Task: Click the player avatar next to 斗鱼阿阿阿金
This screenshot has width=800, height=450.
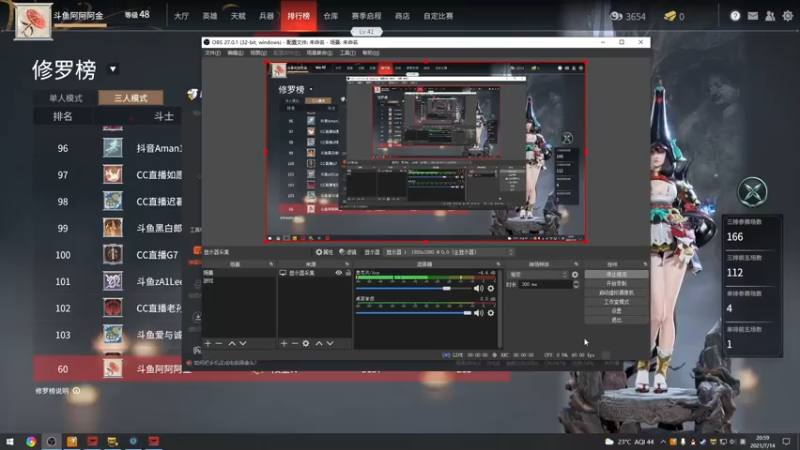Action: [x=33, y=21]
